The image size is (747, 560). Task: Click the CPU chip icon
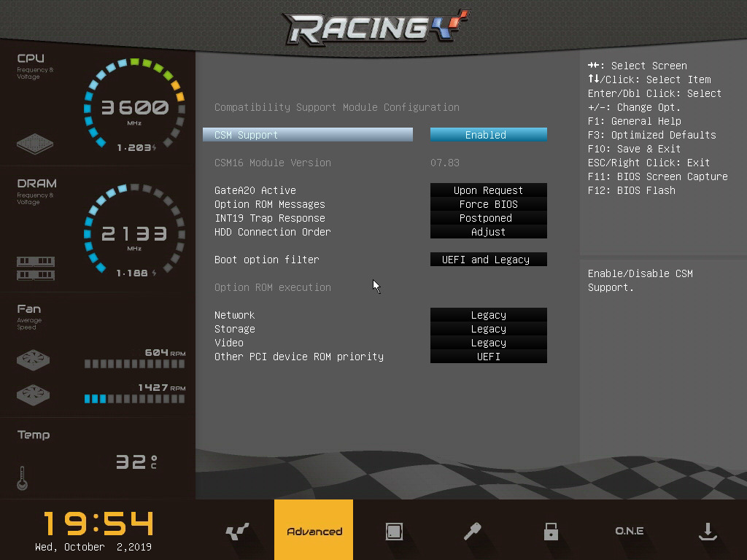tap(35, 144)
